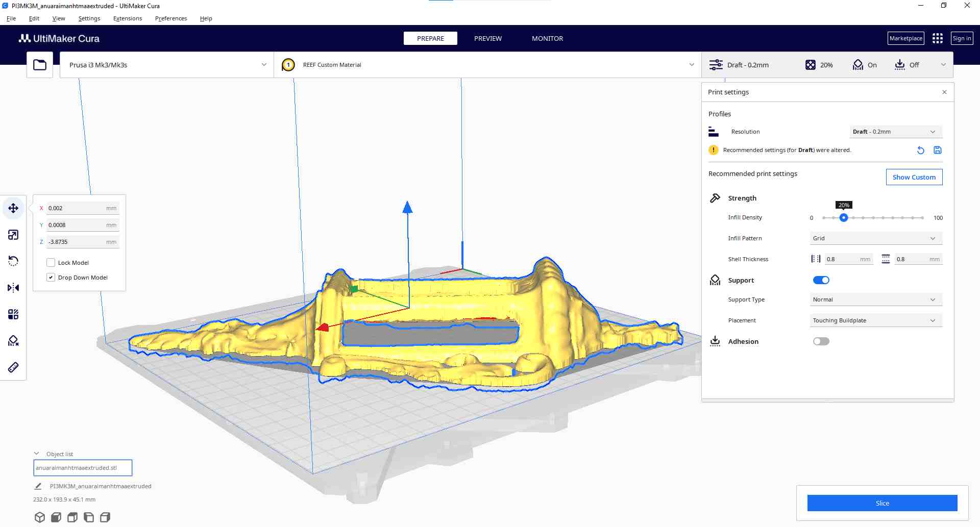
Task: Switch to the MONITOR stage tab
Action: pos(547,38)
